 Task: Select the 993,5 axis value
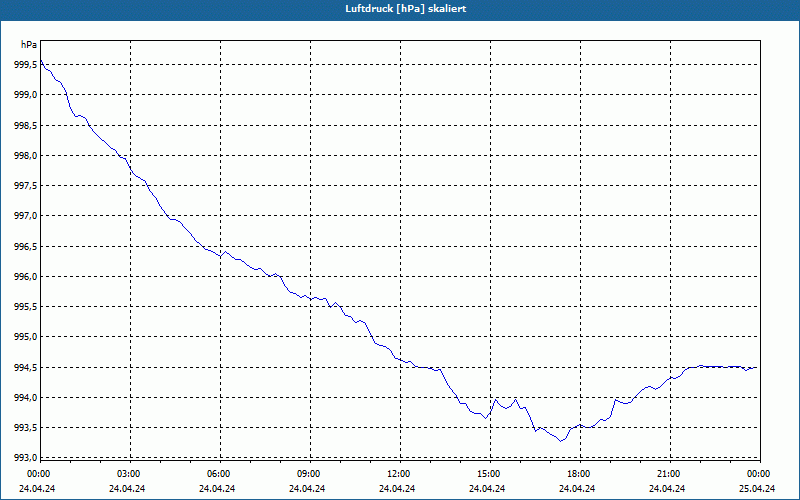[x=26, y=428]
